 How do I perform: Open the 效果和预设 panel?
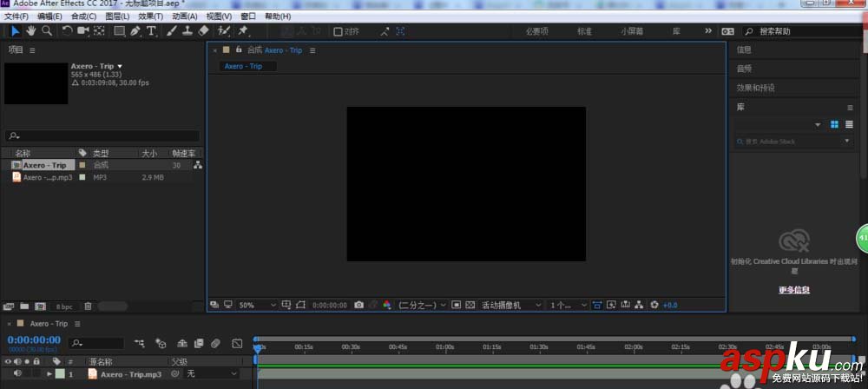click(756, 88)
